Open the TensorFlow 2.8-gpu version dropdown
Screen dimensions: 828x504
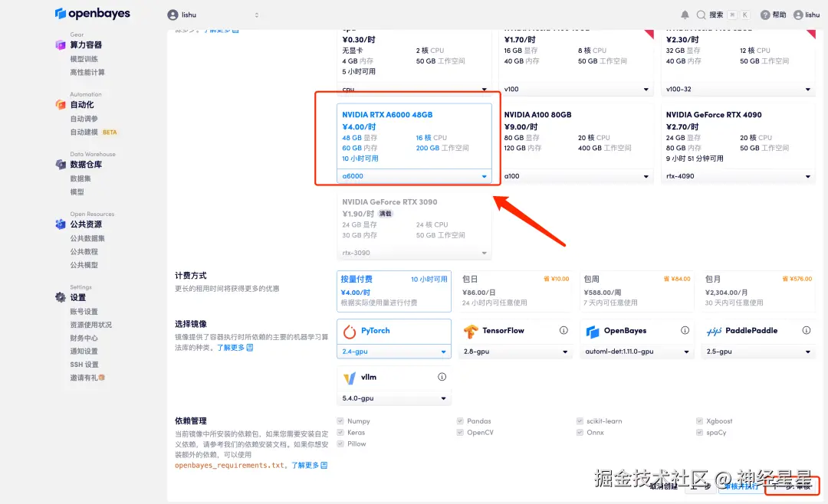coord(515,352)
